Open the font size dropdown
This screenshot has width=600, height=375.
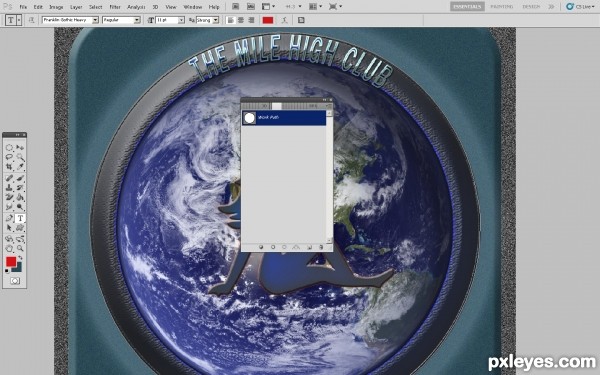(181, 20)
